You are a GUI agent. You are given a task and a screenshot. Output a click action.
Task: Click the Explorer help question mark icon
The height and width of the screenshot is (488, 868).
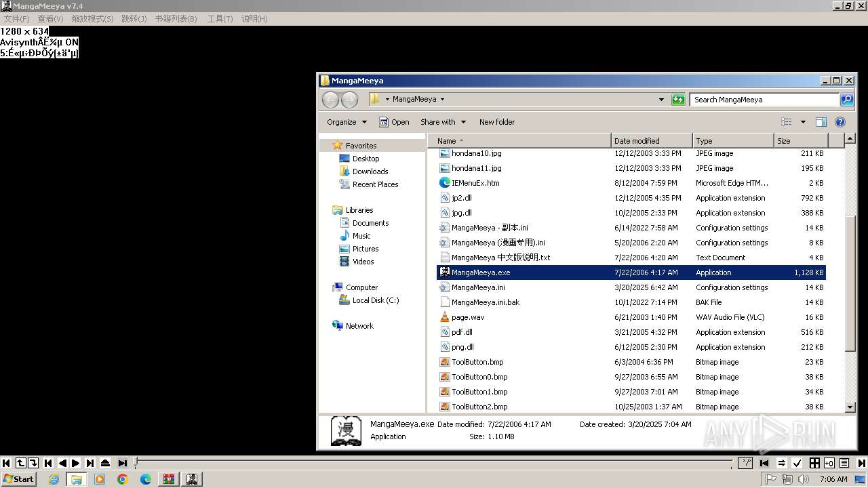coord(840,122)
